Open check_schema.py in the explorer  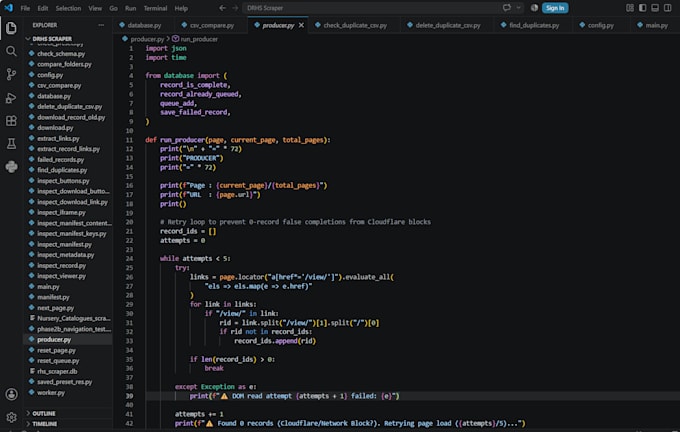tap(61, 54)
